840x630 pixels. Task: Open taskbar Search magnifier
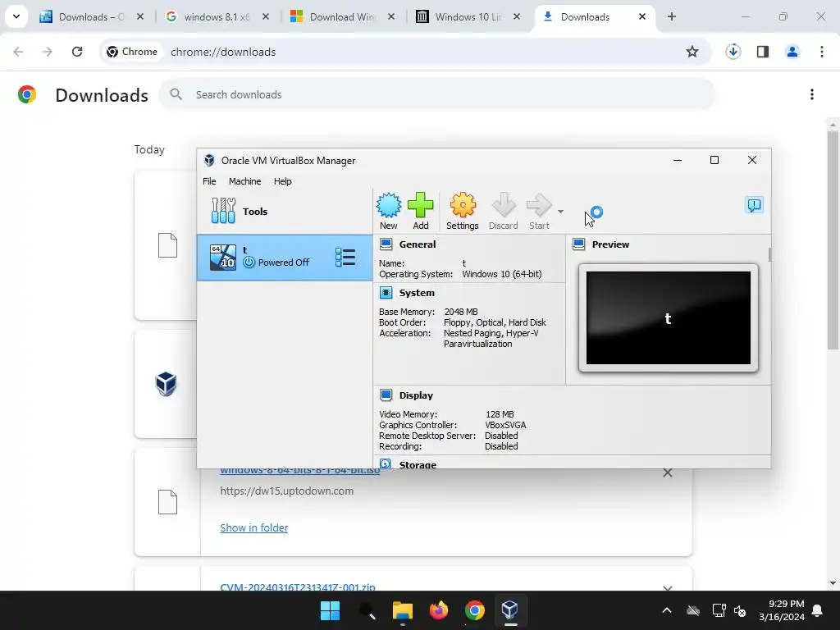[x=367, y=610]
